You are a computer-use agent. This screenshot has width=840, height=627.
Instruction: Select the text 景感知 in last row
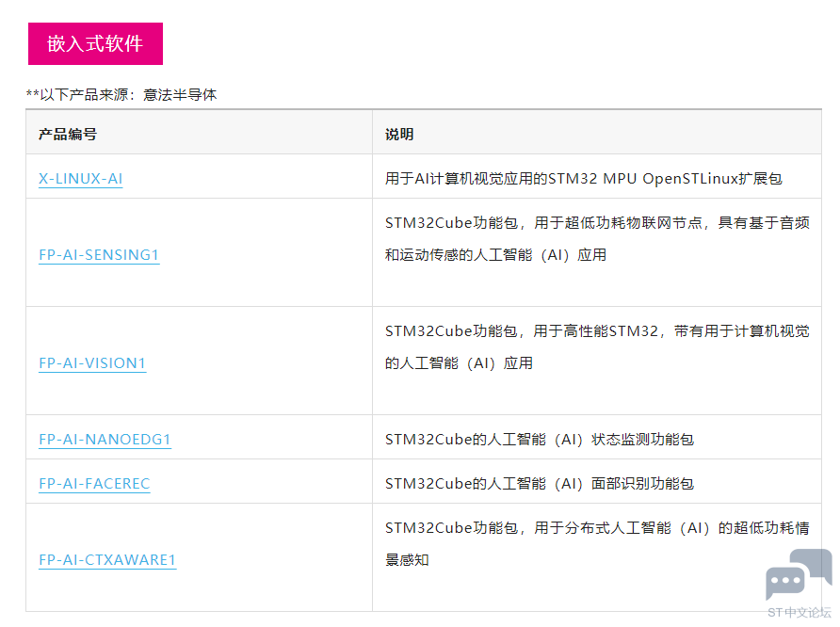point(407,560)
